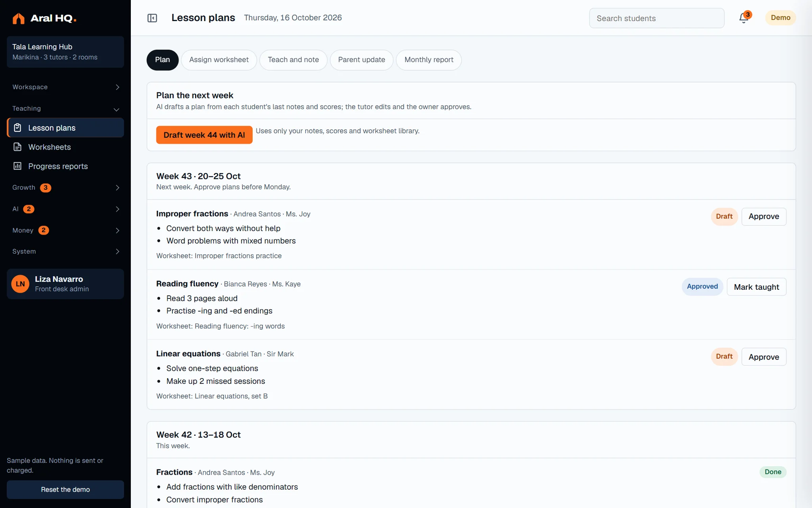
Task: Mark Reading fluency plan as taught
Action: click(756, 287)
